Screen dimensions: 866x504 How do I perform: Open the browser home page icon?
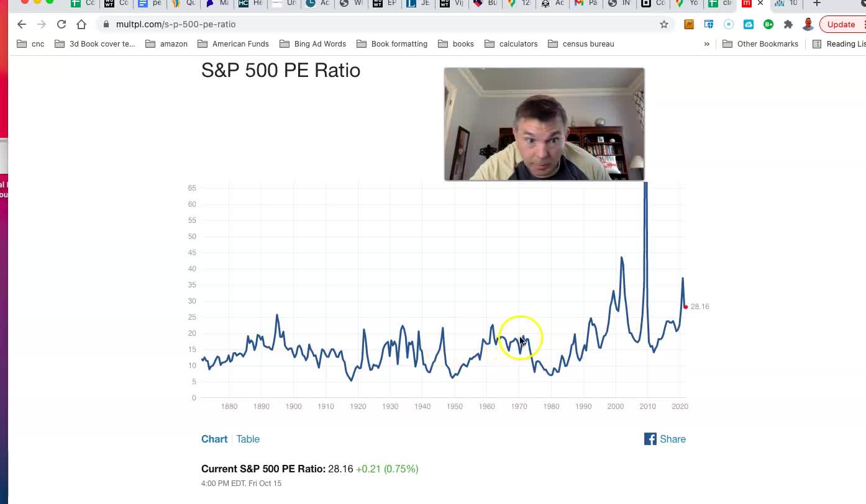coord(81,24)
